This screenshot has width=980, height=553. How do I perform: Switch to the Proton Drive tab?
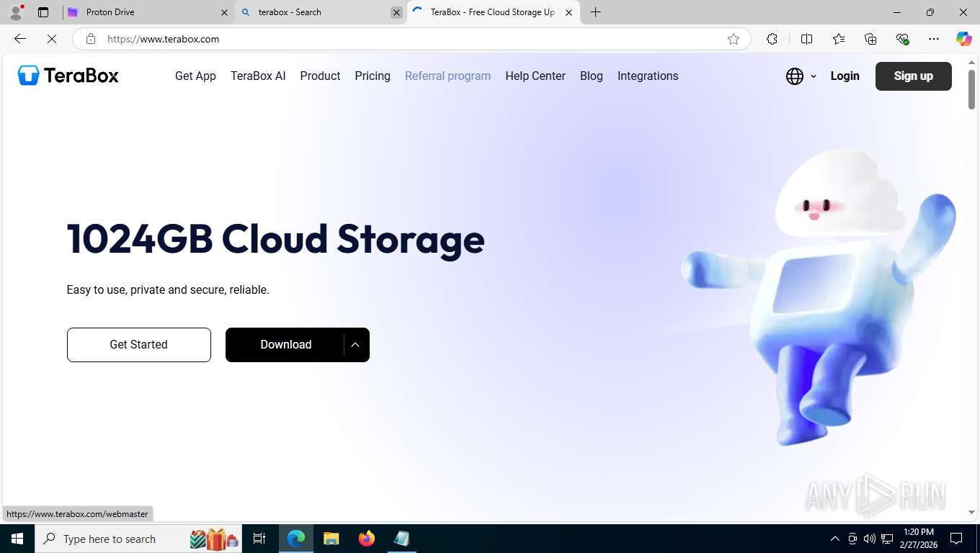click(x=148, y=12)
